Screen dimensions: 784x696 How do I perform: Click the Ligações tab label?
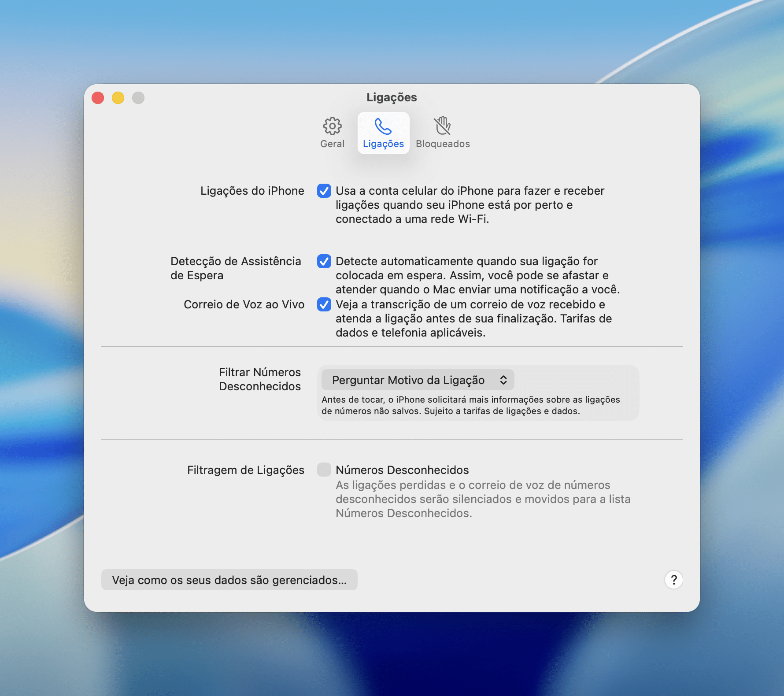pos(383,144)
